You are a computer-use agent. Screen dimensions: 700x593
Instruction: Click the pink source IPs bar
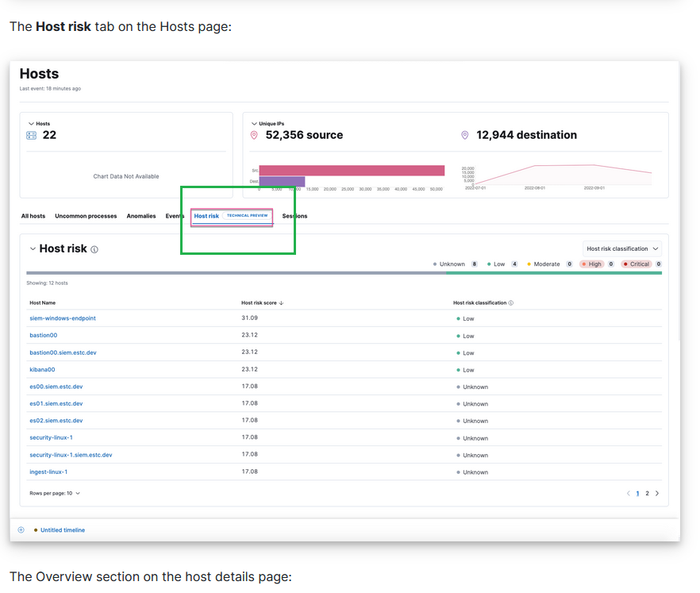click(x=352, y=171)
